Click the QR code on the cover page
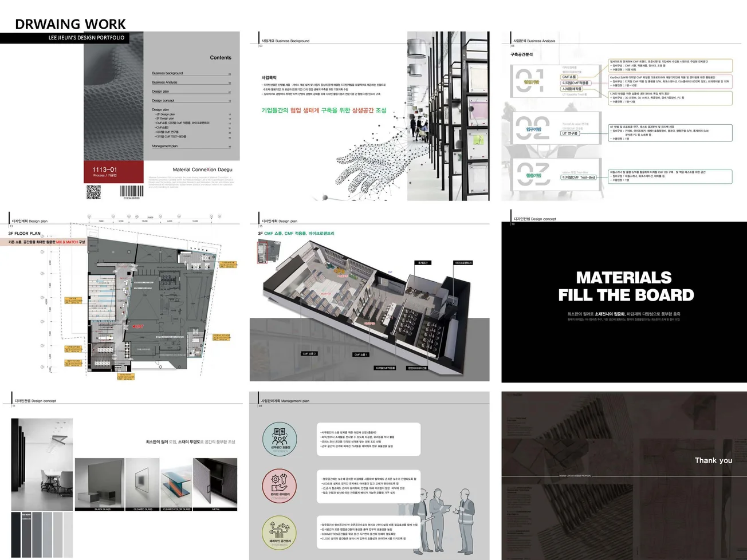Image resolution: width=747 pixels, height=560 pixels. [93, 192]
